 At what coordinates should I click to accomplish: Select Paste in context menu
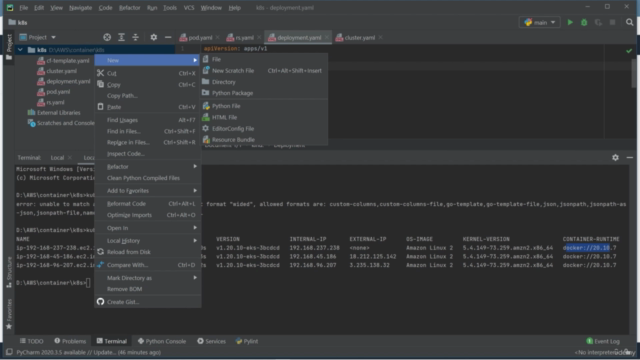click(x=147, y=107)
